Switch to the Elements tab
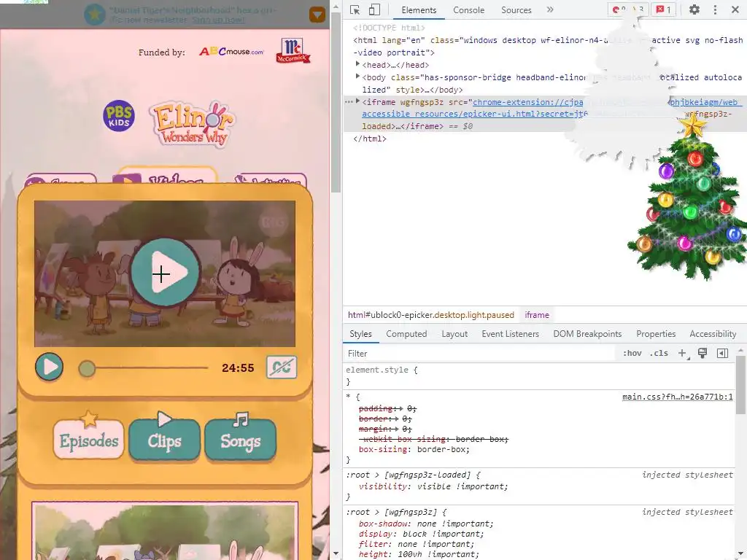Screen dimensions: 747x560 pyautogui.click(x=419, y=10)
